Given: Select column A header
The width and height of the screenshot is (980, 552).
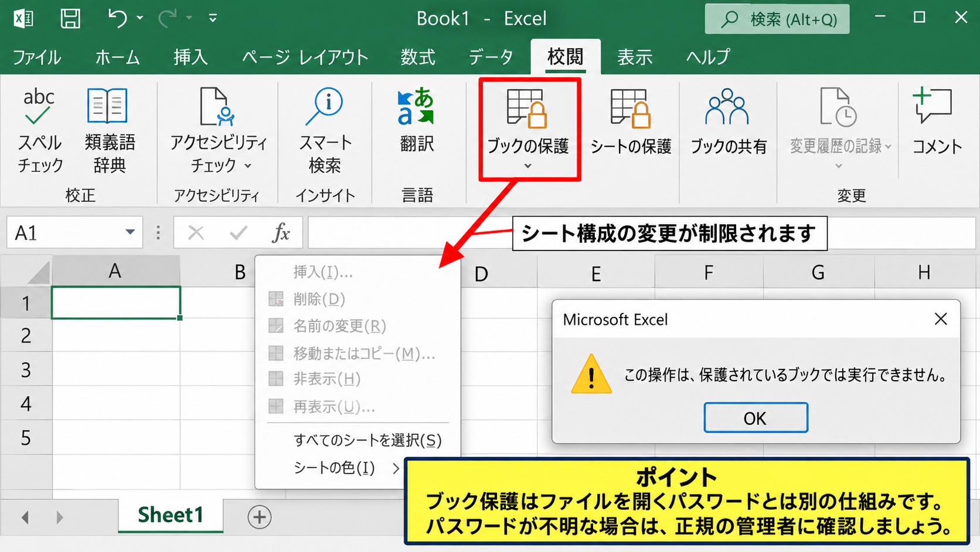Looking at the screenshot, I should [115, 271].
